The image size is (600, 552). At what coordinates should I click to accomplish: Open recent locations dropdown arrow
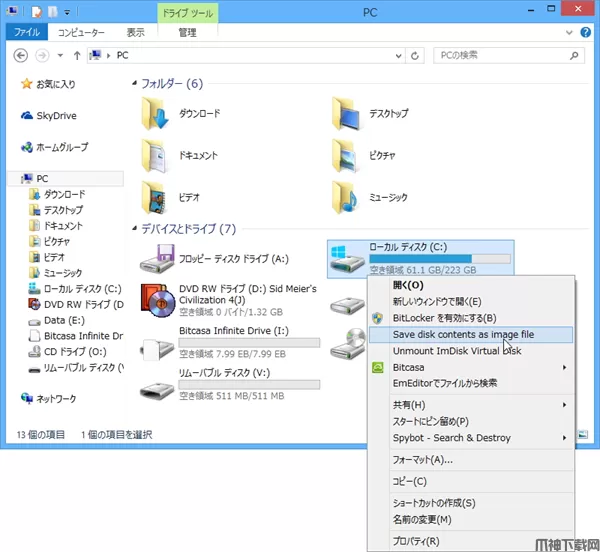pyautogui.click(x=60, y=55)
